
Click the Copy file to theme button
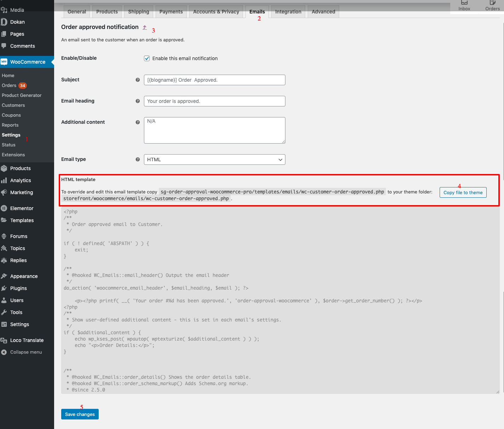tap(463, 192)
